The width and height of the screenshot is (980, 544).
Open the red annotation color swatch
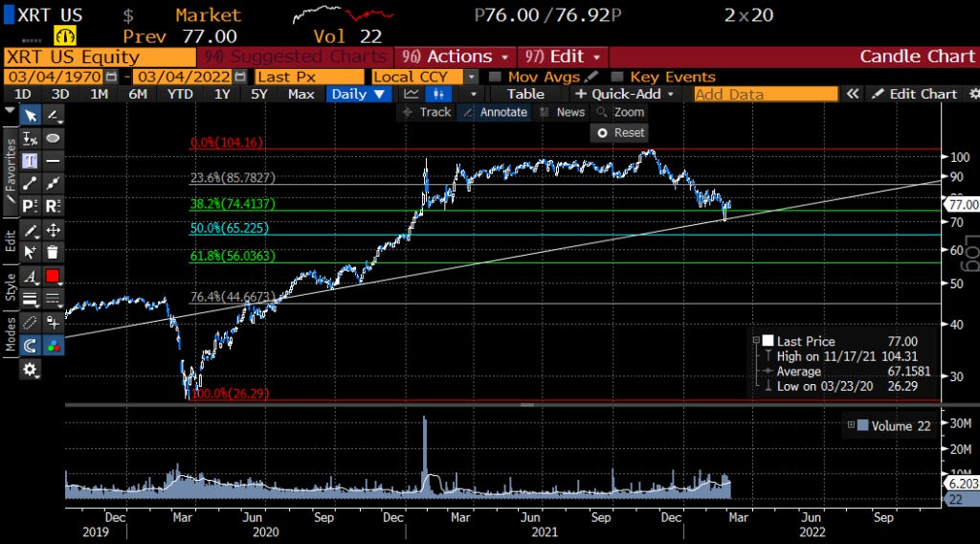click(x=54, y=277)
